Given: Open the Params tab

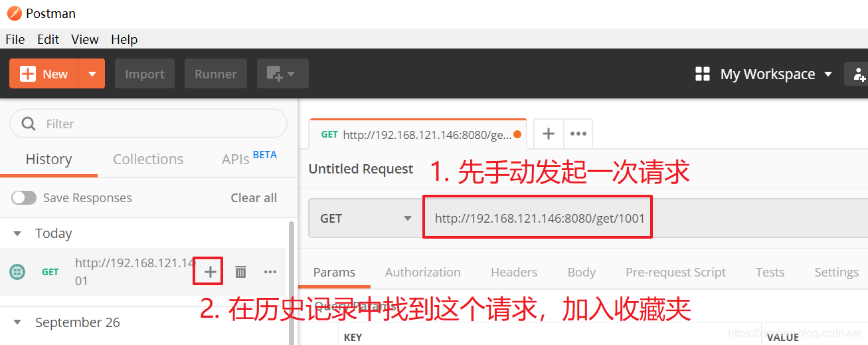Looking at the screenshot, I should click(334, 272).
